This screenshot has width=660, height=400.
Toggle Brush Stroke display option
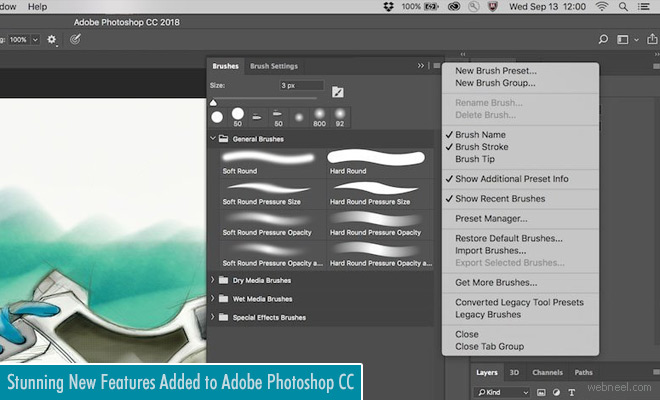point(482,147)
